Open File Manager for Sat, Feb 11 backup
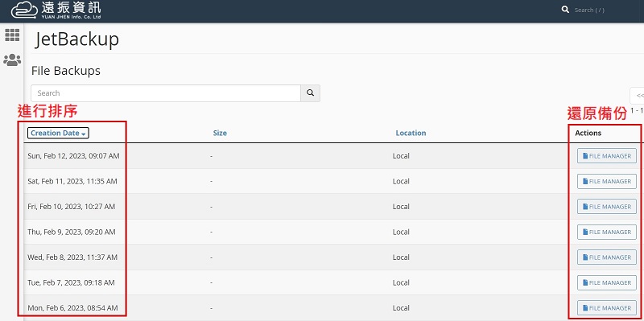The image size is (644, 321). (x=607, y=182)
